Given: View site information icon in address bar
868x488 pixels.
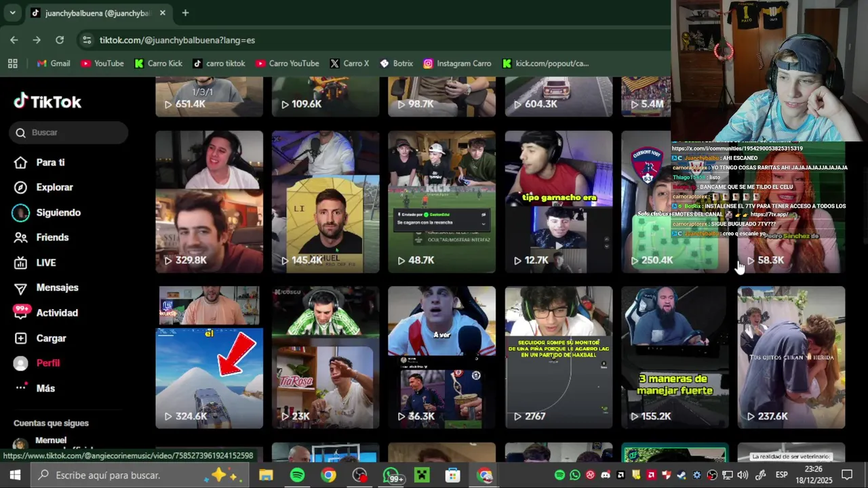Looking at the screenshot, I should [87, 40].
